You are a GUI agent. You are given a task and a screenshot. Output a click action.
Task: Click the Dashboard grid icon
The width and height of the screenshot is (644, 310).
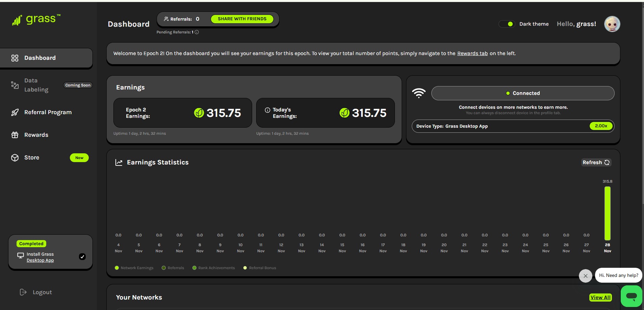(15, 58)
